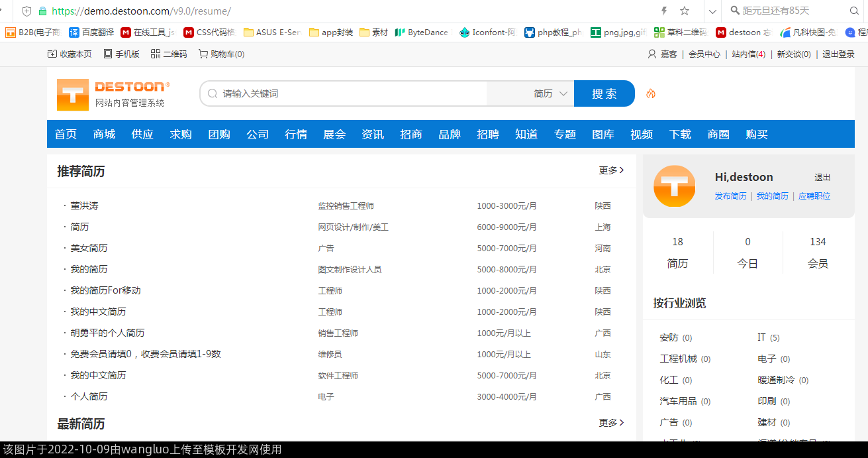Open the 董洪涛 resume link
Viewport: 868px width, 458px height.
click(x=85, y=206)
